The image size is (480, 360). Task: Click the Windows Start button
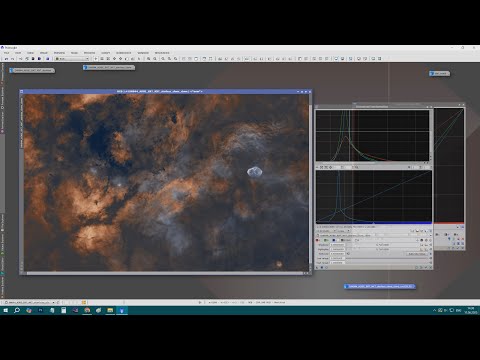(x=5, y=310)
